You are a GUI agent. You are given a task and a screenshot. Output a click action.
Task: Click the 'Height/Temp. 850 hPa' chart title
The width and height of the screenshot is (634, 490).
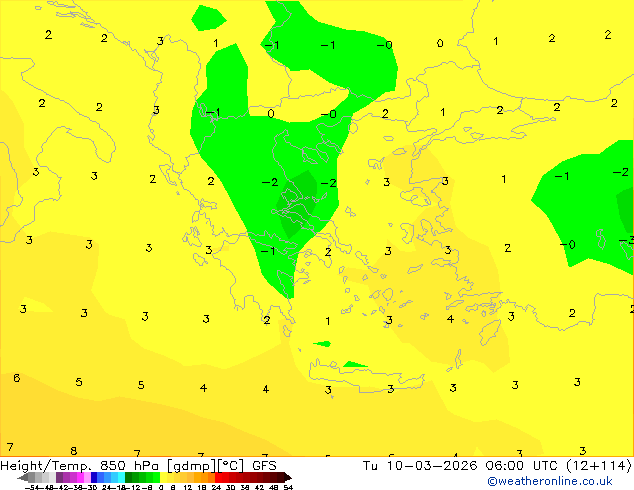(x=81, y=465)
